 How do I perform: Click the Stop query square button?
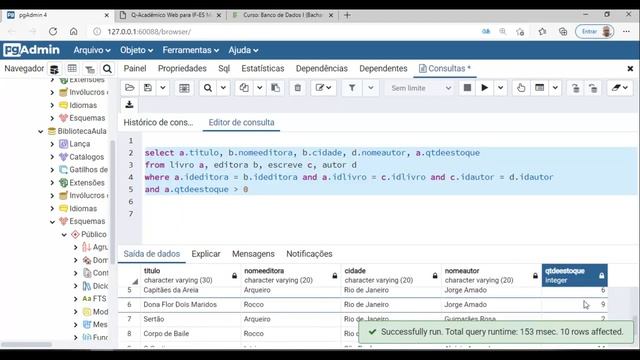click(x=467, y=88)
